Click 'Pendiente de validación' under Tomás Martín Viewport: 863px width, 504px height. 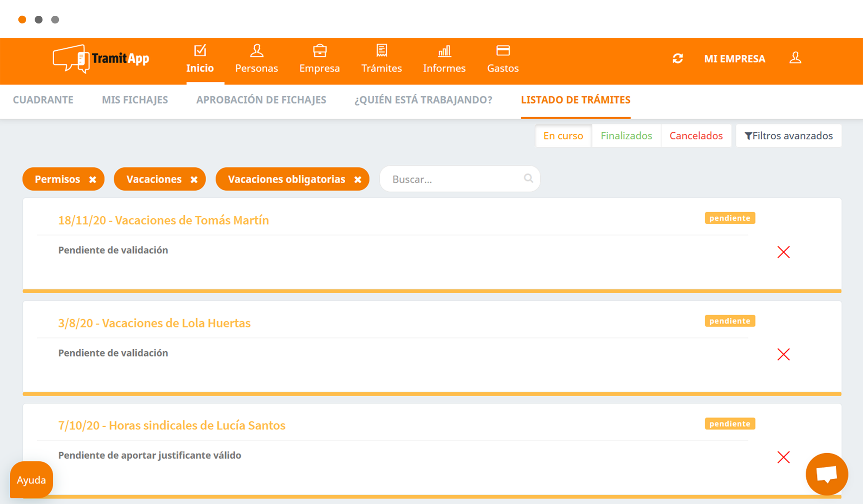coord(113,250)
